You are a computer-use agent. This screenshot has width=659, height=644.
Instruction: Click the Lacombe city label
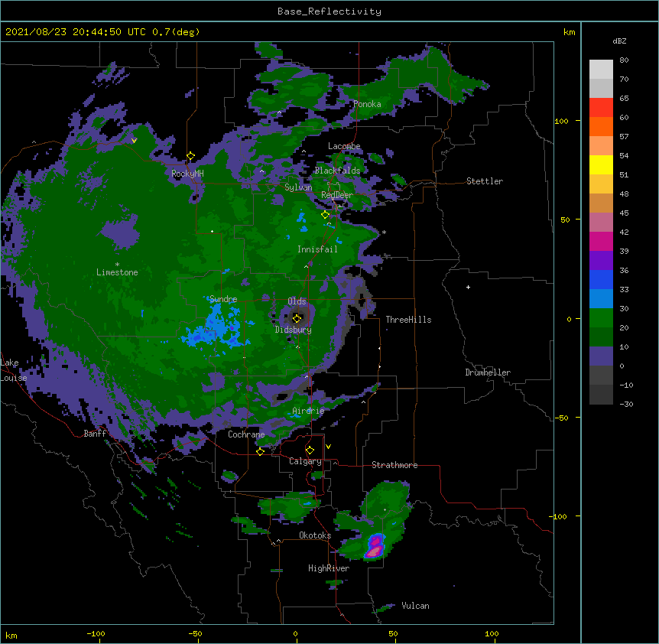pyautogui.click(x=344, y=146)
